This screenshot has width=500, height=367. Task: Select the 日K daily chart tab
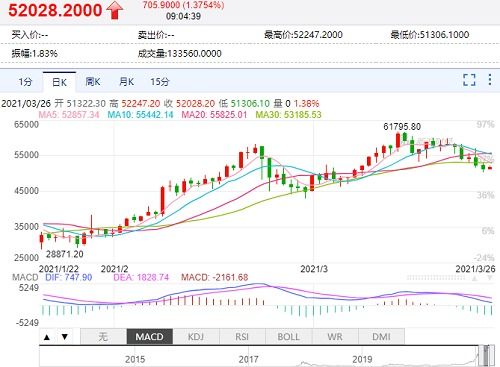59,82
